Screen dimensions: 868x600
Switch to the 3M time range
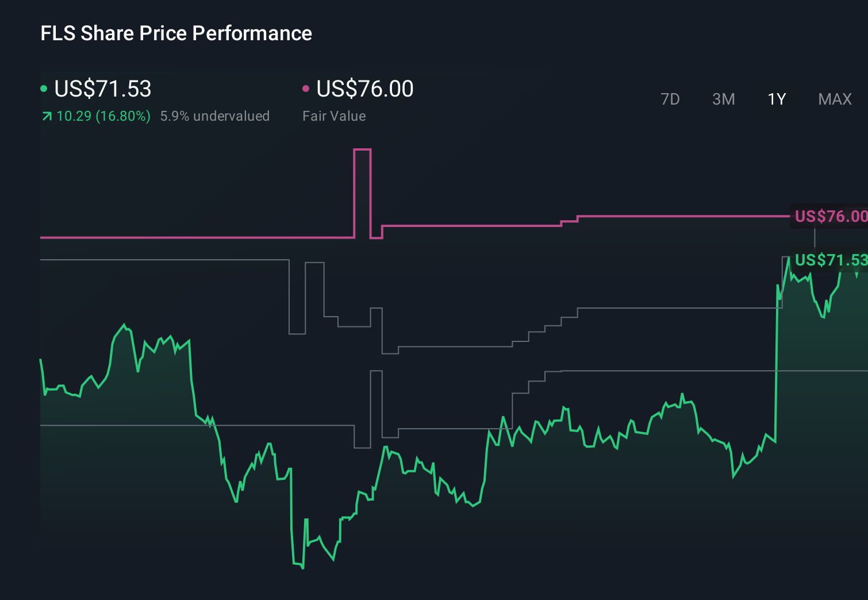click(723, 99)
